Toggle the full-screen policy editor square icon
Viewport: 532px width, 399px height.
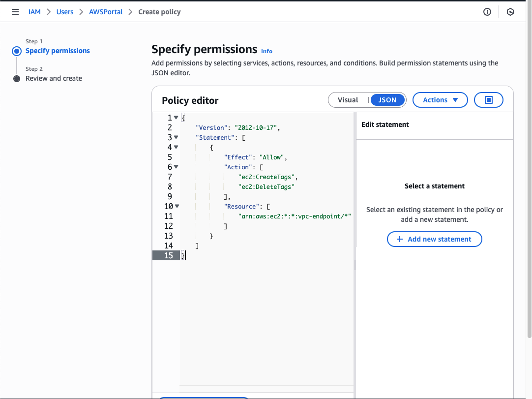coord(488,100)
